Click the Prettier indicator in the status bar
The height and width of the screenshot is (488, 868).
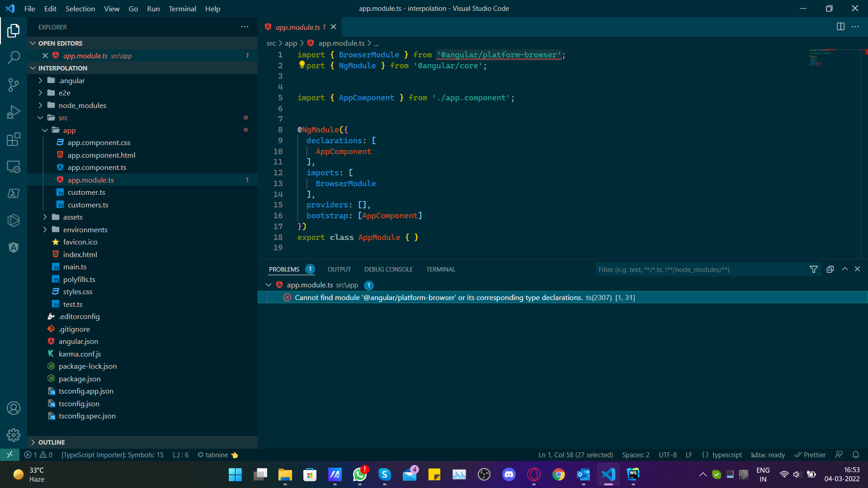[810, 455]
